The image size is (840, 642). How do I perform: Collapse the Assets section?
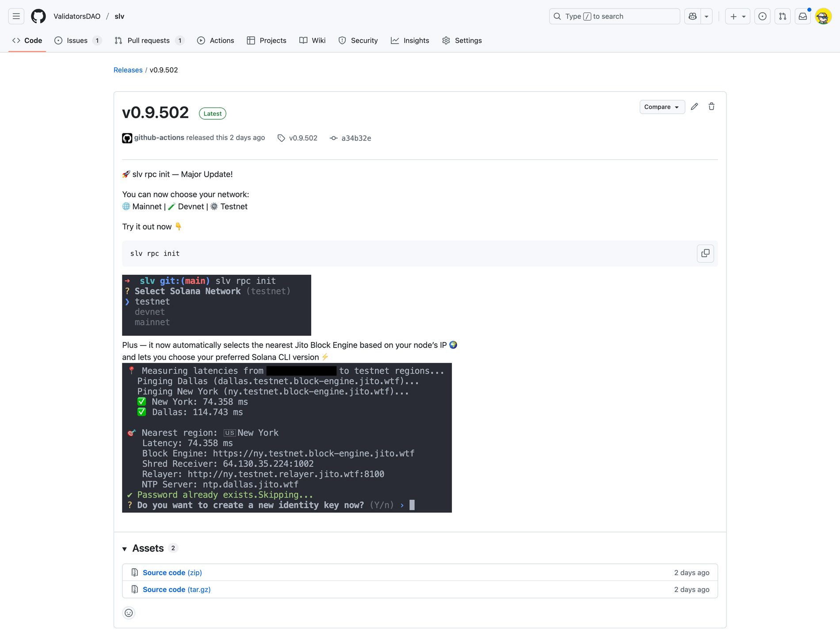(x=125, y=549)
